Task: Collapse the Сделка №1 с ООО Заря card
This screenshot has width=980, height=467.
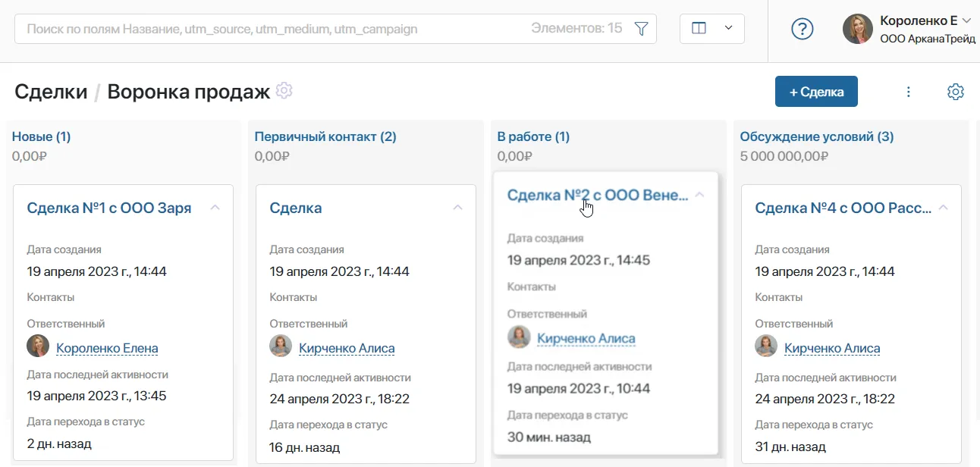Action: [215, 207]
